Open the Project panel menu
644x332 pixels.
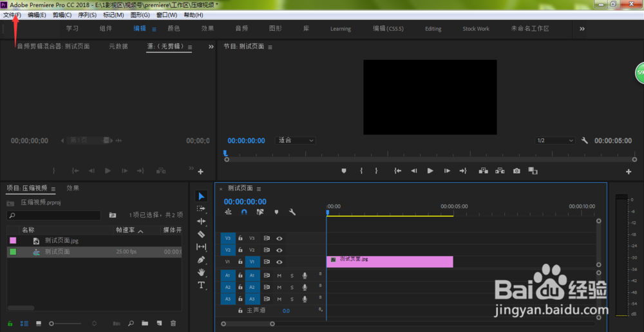[x=53, y=189]
